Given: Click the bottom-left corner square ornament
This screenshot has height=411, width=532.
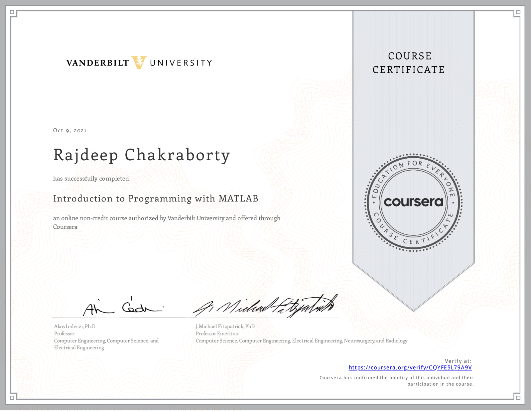Looking at the screenshot, I should 12,397.
